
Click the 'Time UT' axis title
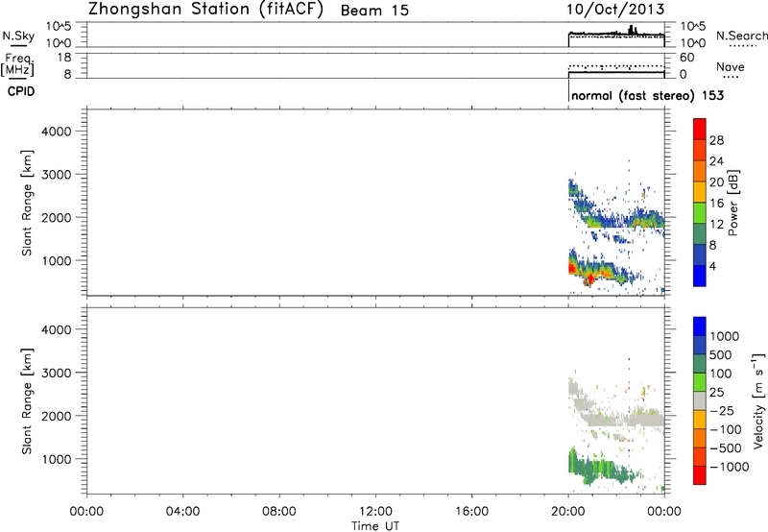coord(375,526)
